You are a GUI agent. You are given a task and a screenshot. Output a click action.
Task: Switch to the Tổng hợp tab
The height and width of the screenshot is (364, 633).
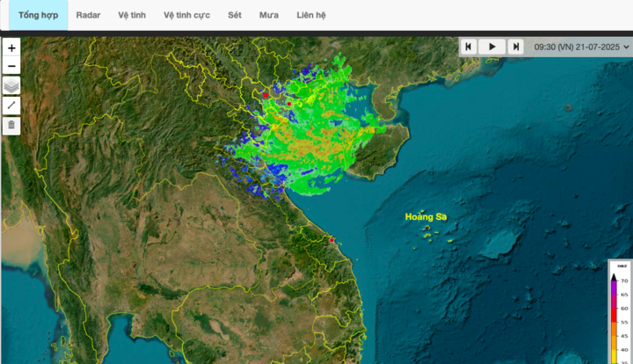tap(36, 15)
